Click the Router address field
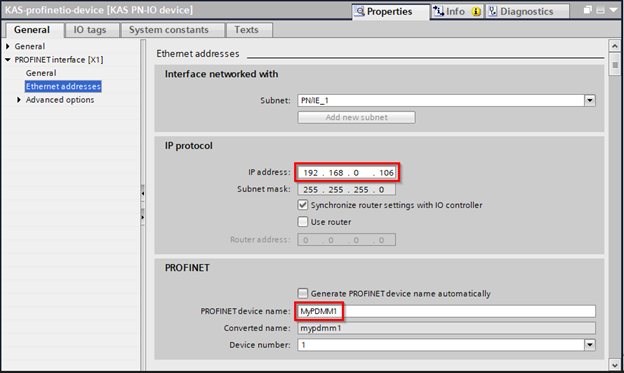 [x=347, y=240]
